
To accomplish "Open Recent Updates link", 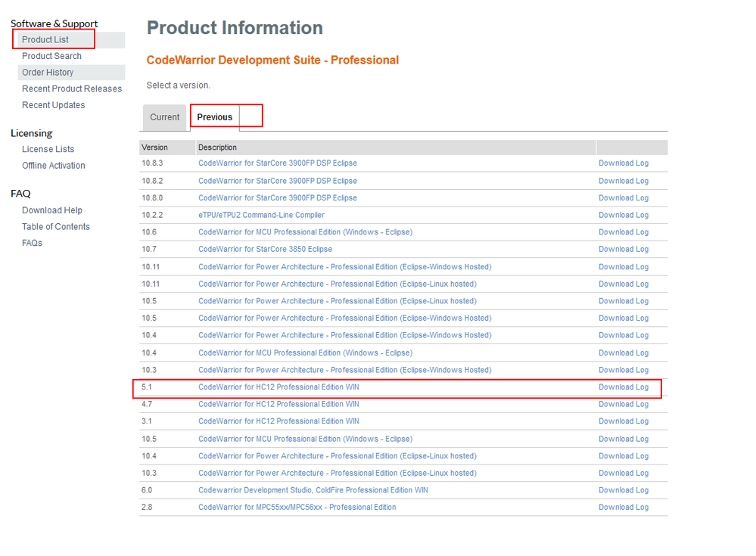I will 53,105.
